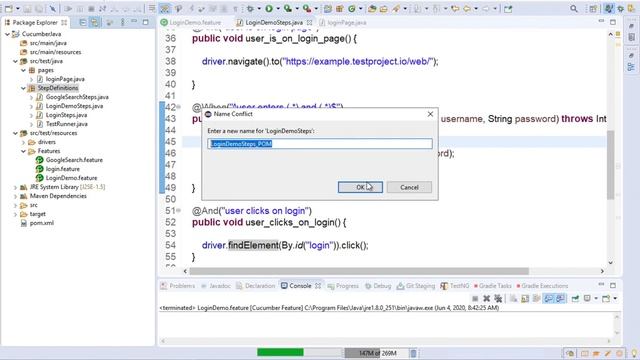
Task: Open the Git Staging tab
Action: 416,286
